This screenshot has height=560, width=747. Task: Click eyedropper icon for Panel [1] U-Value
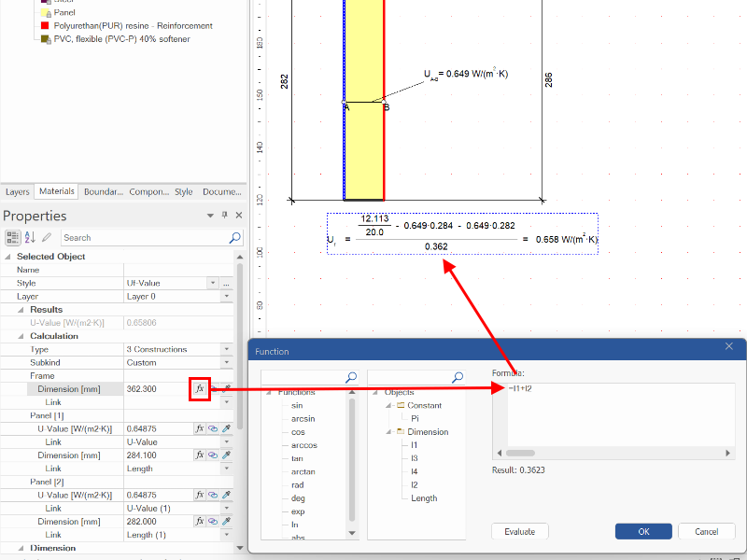click(x=226, y=428)
